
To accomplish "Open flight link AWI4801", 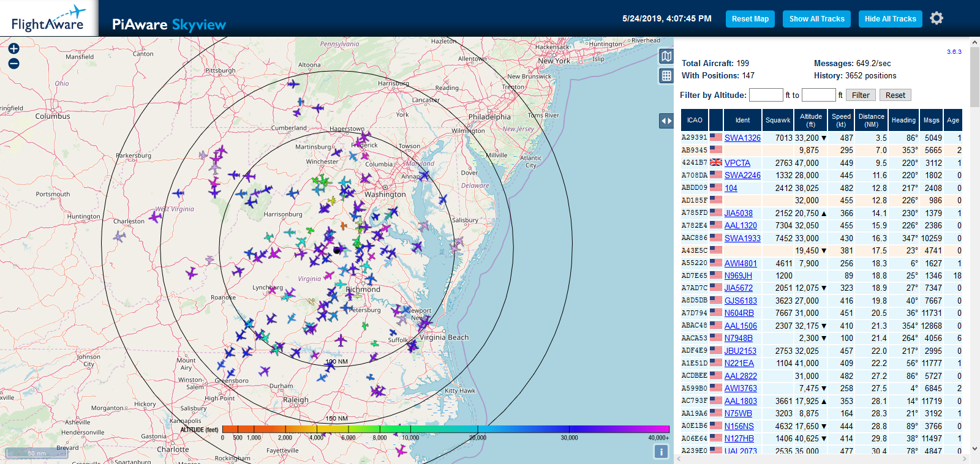I will pos(741,263).
